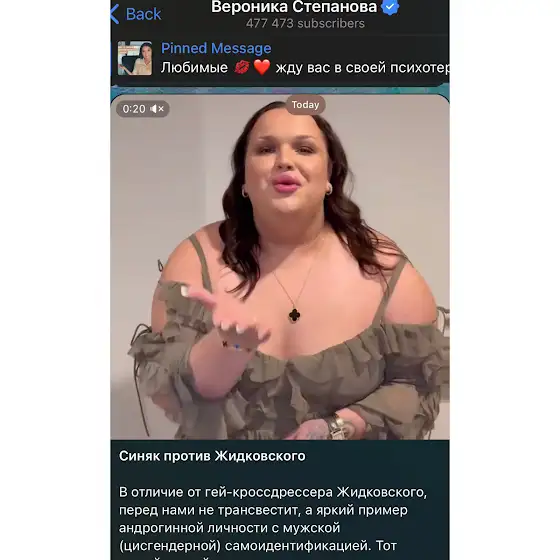
Task: Select the Today date marker
Action: point(305,105)
